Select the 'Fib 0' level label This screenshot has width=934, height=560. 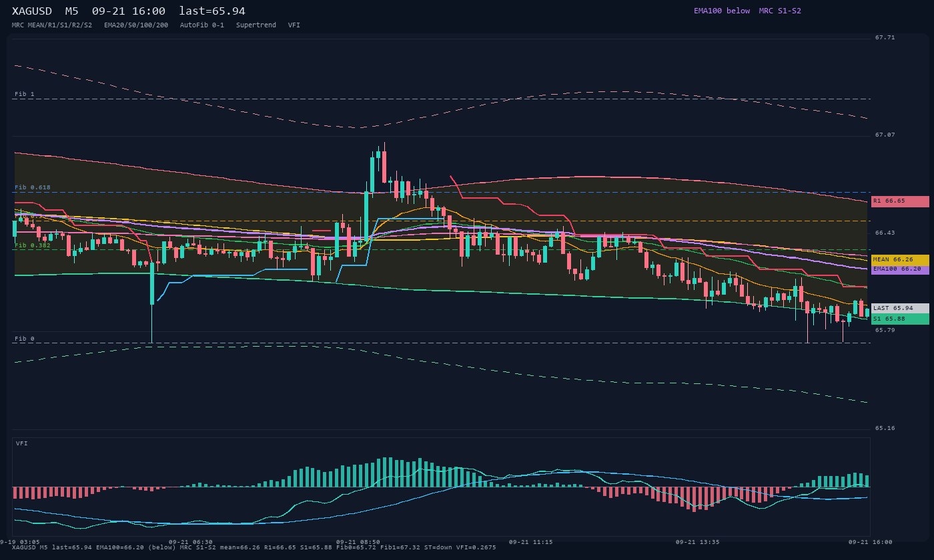pos(25,339)
